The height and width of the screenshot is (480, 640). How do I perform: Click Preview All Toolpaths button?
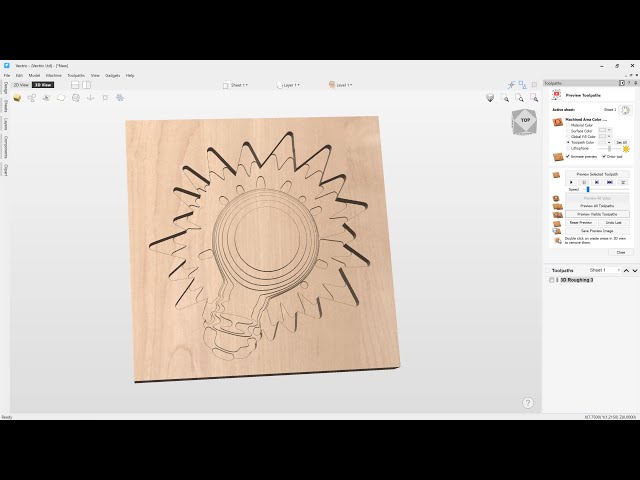click(597, 206)
